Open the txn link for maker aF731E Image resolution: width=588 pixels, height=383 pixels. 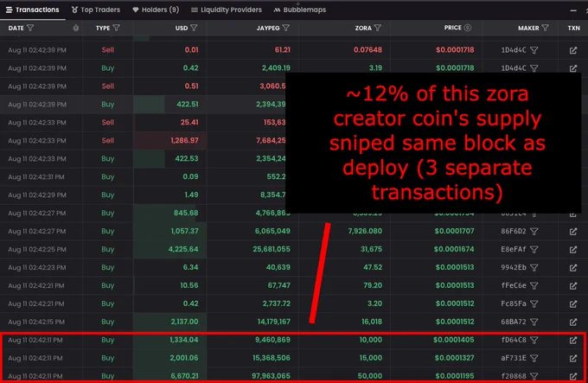pos(573,358)
